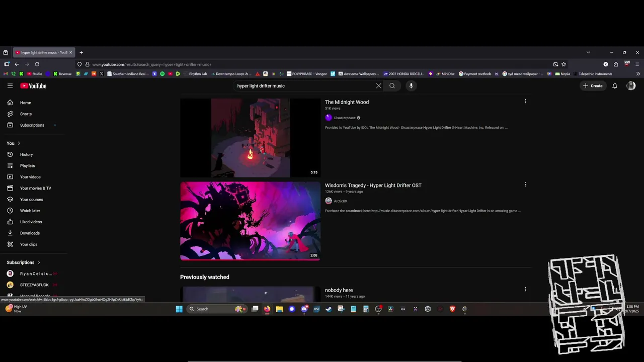
Task: Open the Spotify bookmark icon
Action: (x=162, y=74)
